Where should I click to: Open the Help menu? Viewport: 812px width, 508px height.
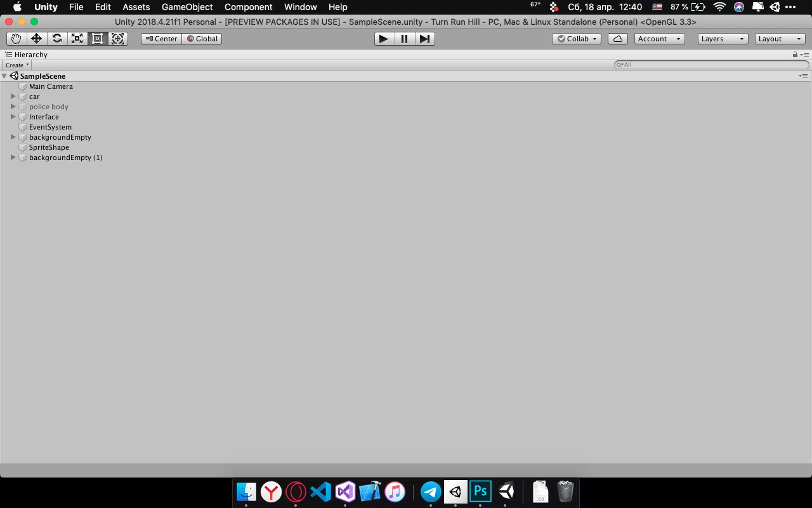coord(338,7)
